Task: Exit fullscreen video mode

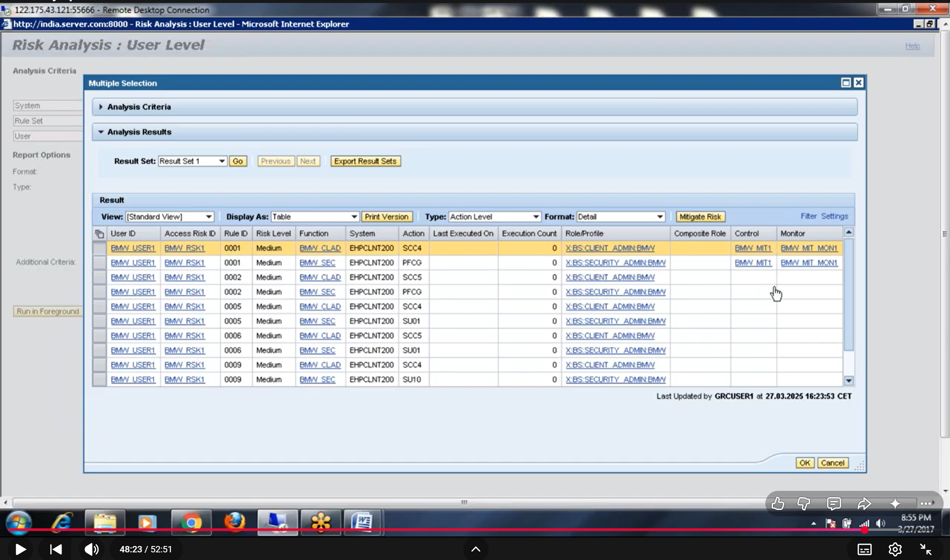Action: pyautogui.click(x=925, y=549)
